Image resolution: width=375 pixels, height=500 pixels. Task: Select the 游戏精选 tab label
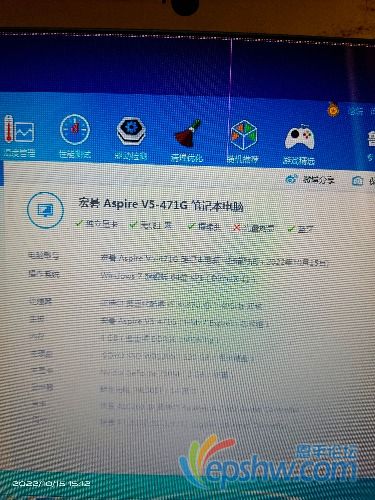[x=299, y=161]
